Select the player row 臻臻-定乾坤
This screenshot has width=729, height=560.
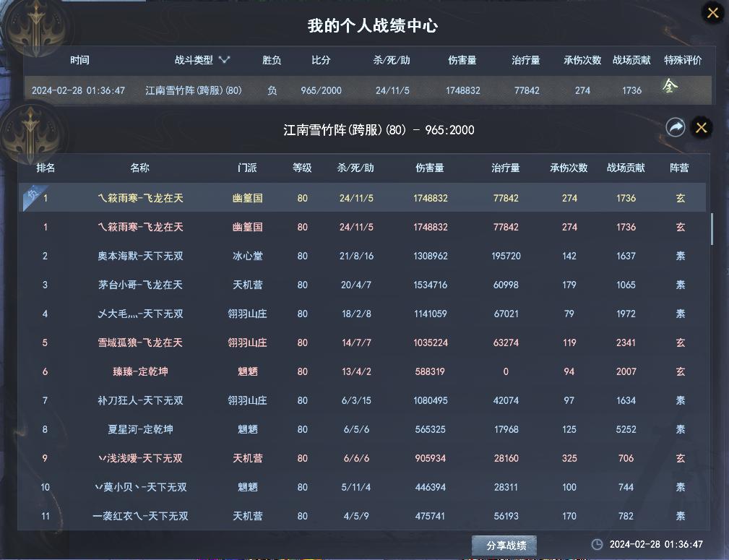click(x=362, y=371)
